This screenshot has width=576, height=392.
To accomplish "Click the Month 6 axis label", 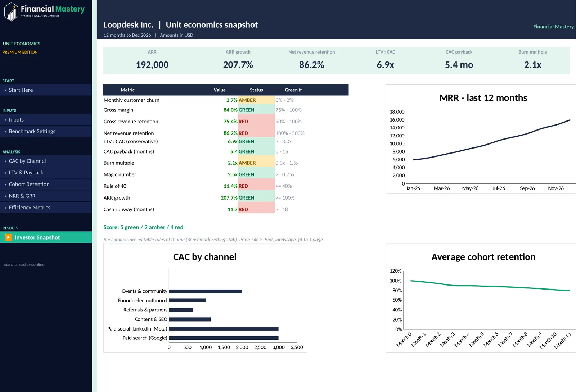I will click(x=491, y=339).
